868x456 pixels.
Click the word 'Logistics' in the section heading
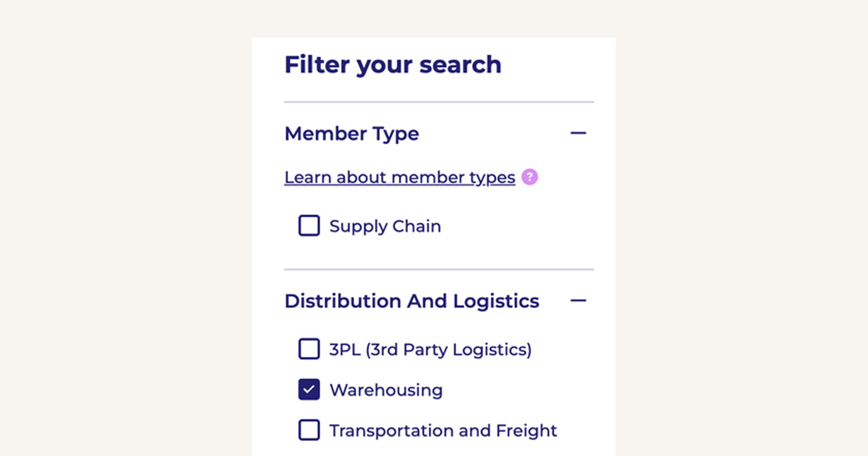pyautogui.click(x=496, y=301)
